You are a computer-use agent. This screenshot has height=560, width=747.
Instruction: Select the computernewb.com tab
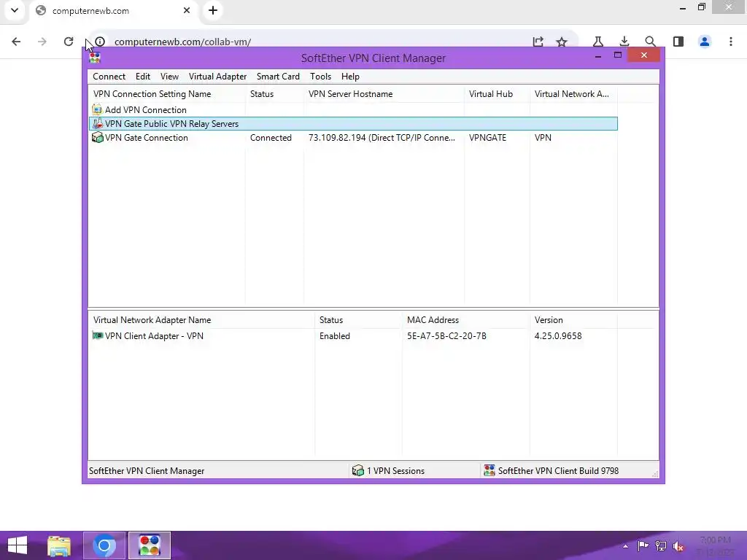tap(115, 12)
